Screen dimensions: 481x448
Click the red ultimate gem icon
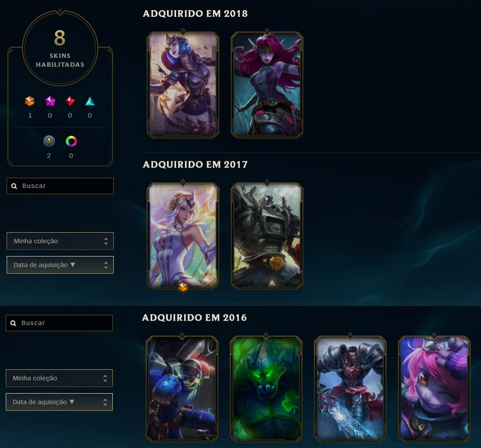pos(70,101)
